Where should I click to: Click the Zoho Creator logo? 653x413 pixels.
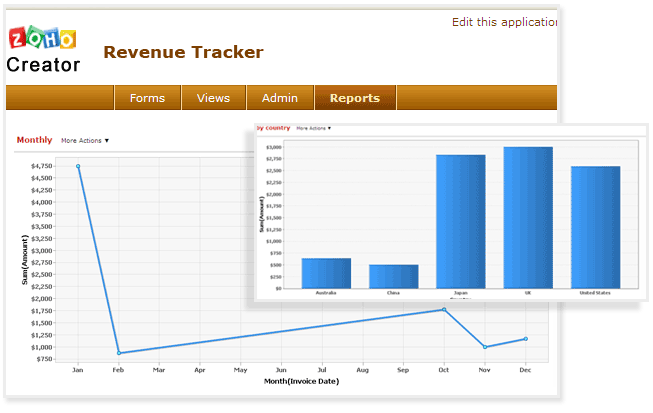coord(42,51)
